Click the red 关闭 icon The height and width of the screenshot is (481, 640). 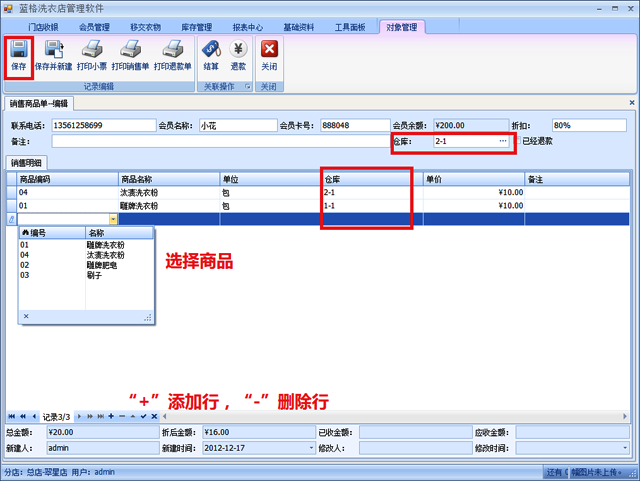point(269,50)
